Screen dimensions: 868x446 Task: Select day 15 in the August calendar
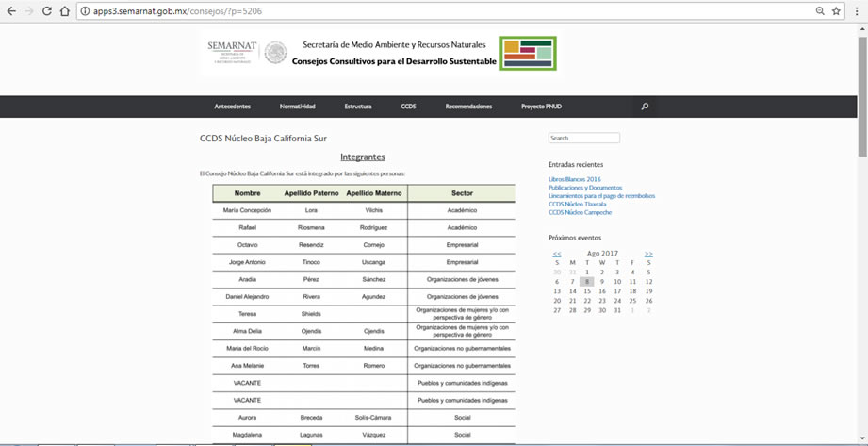click(587, 291)
